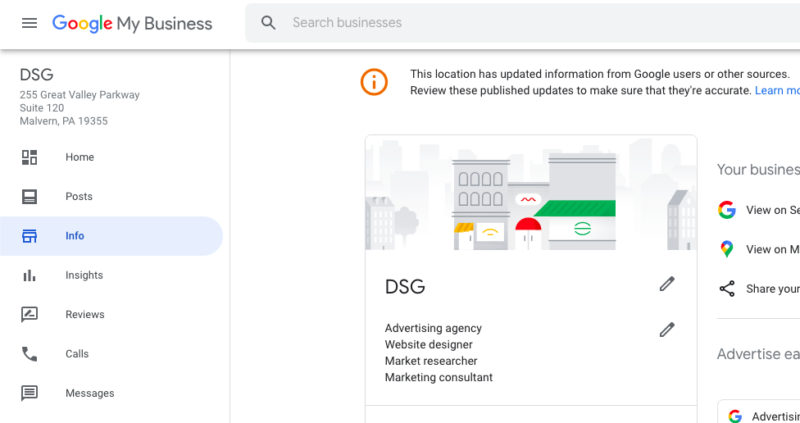Open the Insights menu item

(x=111, y=276)
